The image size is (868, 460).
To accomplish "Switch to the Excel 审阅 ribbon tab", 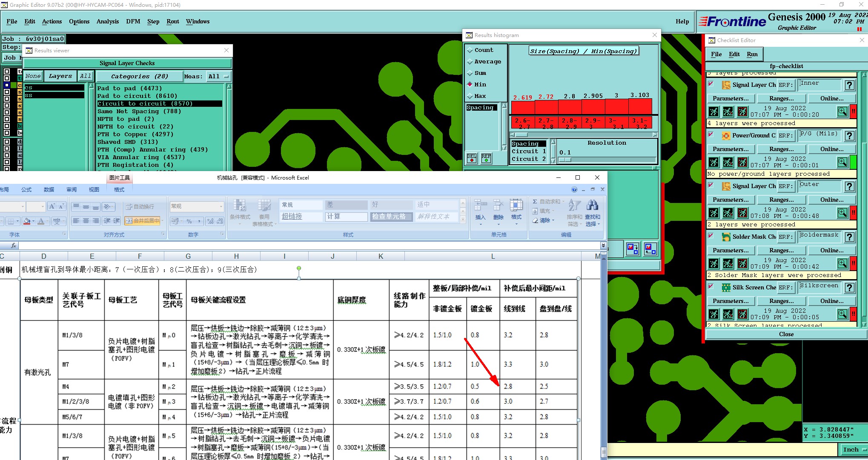I will coord(72,190).
